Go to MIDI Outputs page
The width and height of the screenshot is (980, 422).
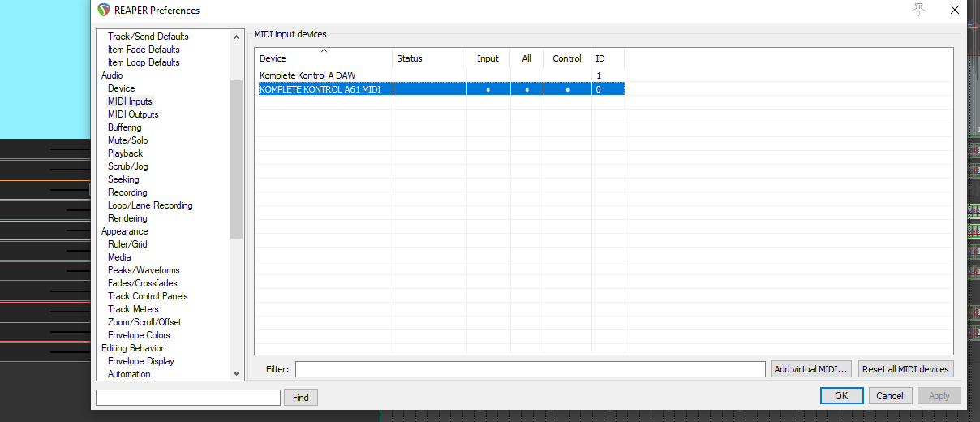click(133, 114)
